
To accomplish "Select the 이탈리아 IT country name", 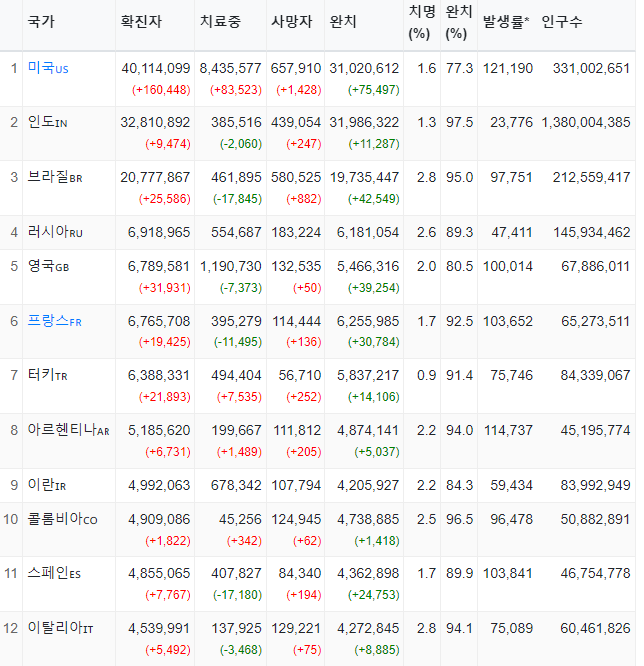I will pos(60,628).
